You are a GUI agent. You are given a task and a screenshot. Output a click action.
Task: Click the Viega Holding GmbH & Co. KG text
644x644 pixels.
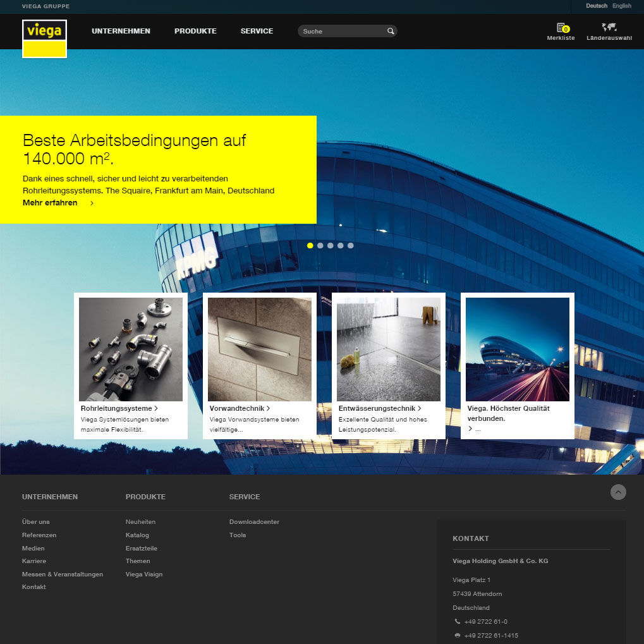click(x=501, y=561)
